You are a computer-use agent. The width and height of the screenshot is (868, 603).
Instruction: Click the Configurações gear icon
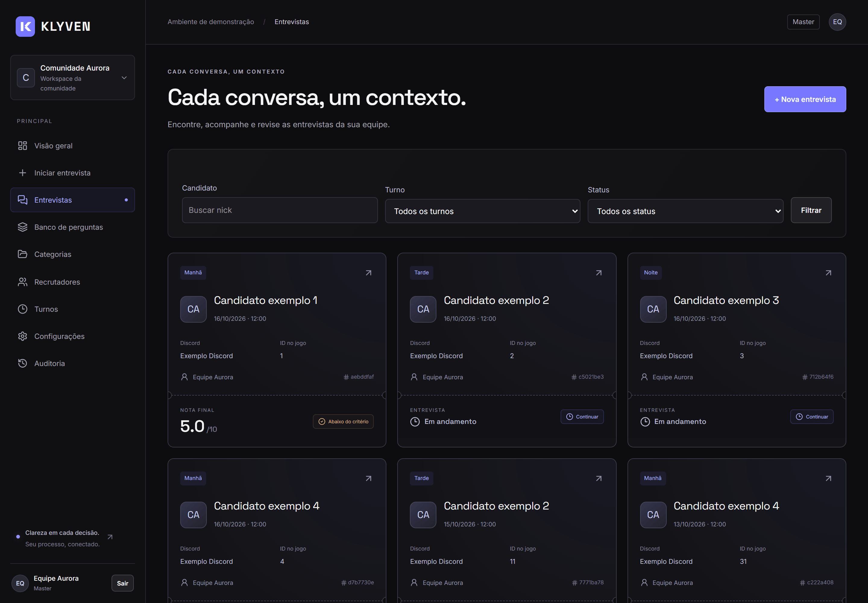23,336
